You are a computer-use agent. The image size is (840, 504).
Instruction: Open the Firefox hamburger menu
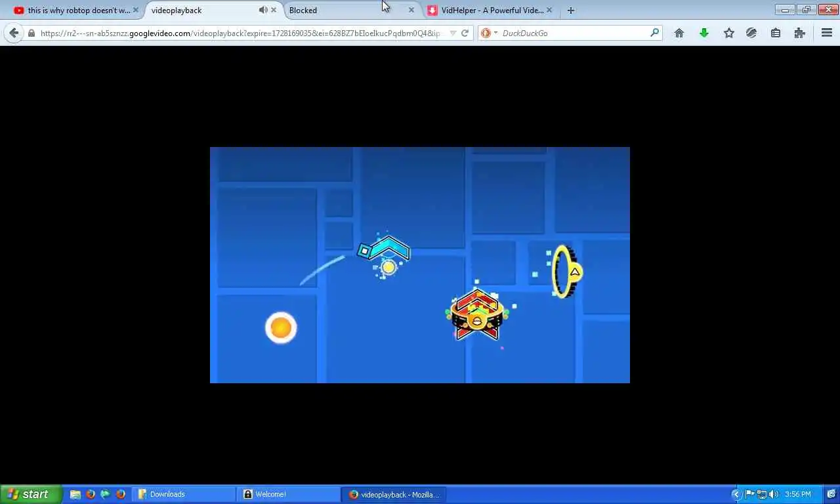pos(827,33)
